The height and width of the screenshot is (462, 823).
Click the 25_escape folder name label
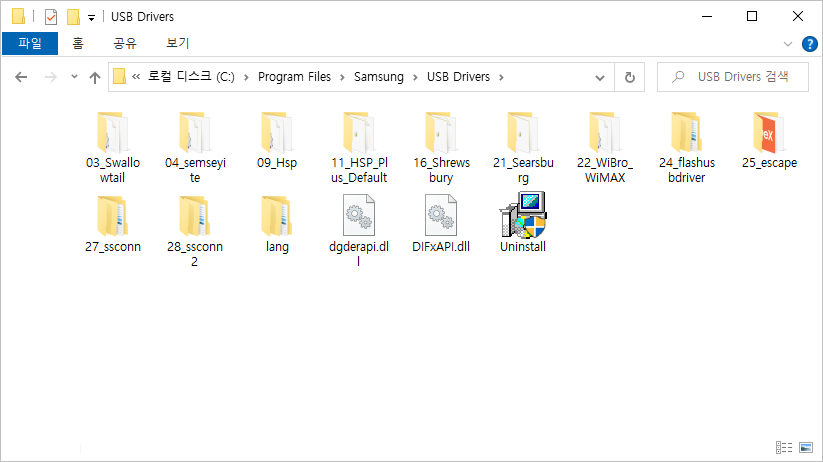click(769, 163)
